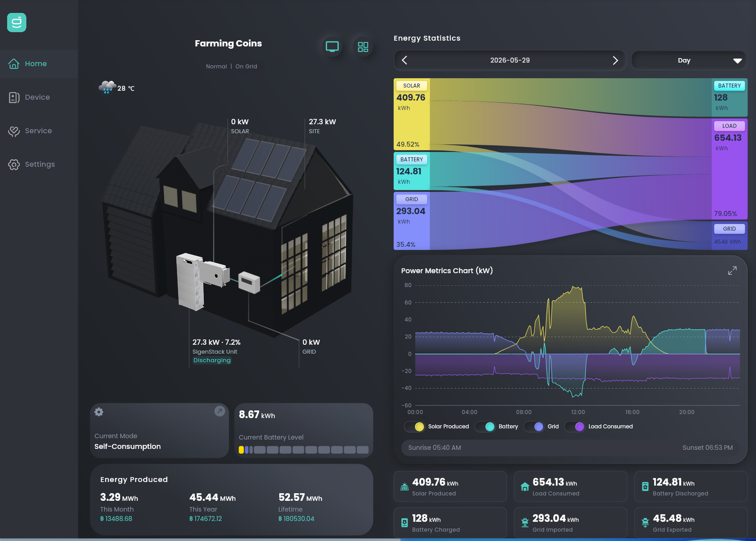Click the 8.67 kWh battery value
Screen dimensions: 756x541
257,415
